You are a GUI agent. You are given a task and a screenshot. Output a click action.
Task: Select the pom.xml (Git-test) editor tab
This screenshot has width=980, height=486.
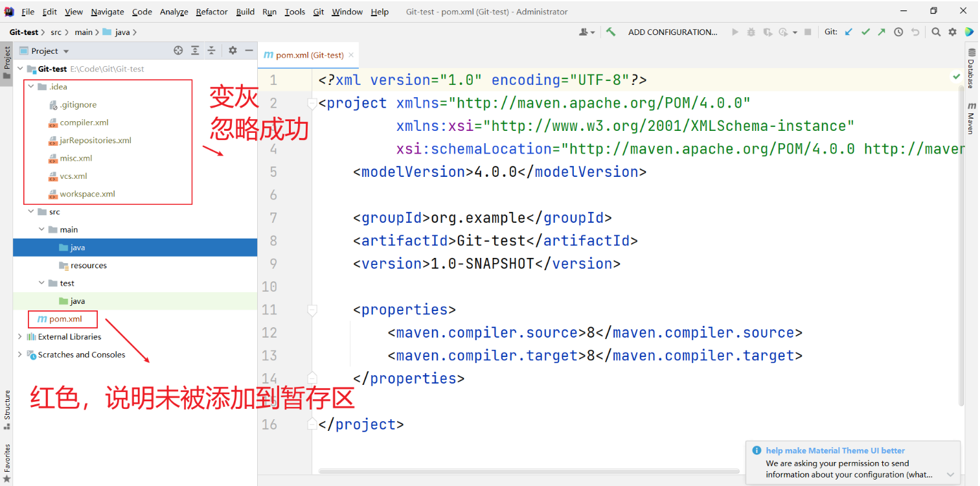[x=309, y=55]
